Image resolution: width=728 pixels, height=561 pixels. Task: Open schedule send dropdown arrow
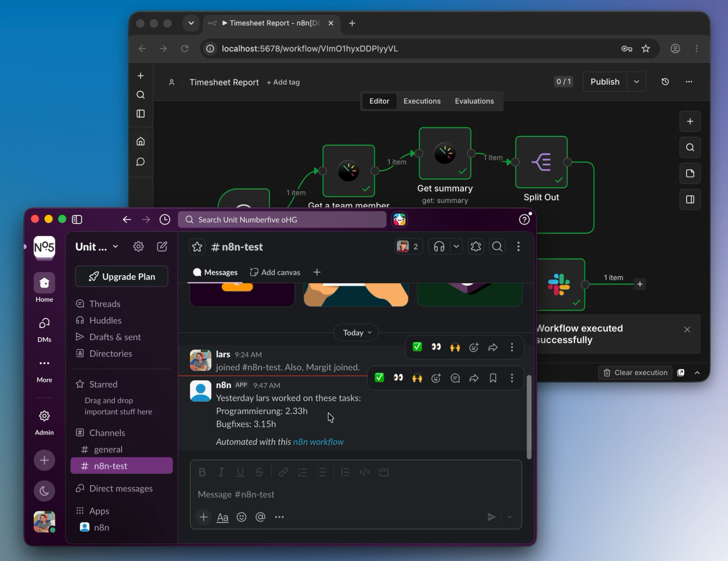[510, 517]
